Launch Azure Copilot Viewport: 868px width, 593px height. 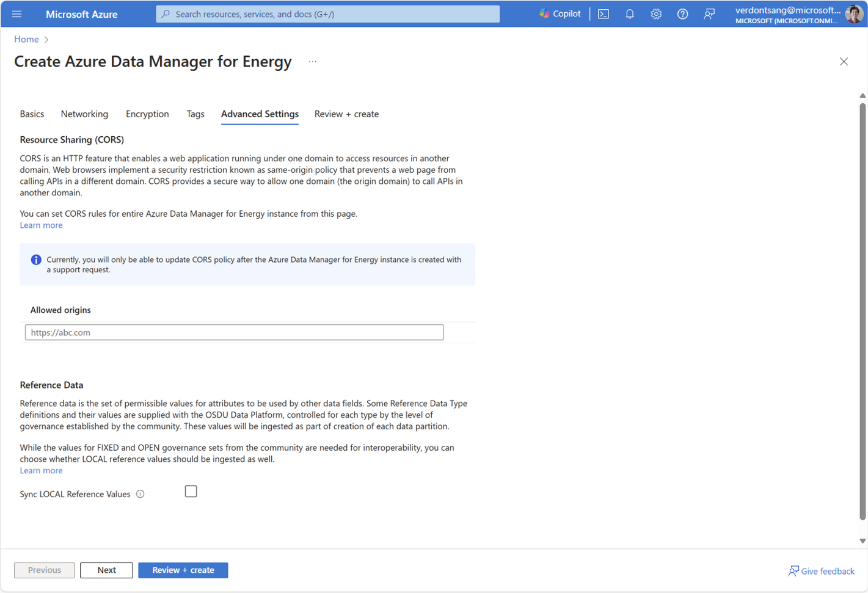560,13
